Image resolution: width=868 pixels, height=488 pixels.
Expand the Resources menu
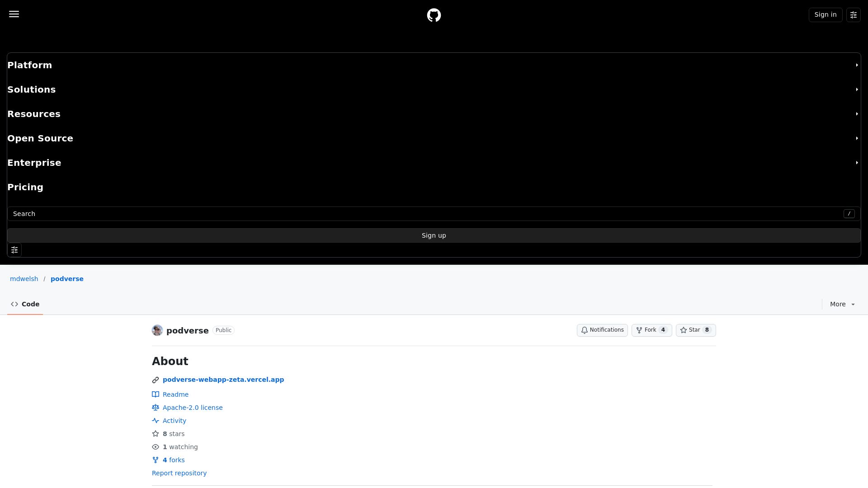tap(434, 114)
